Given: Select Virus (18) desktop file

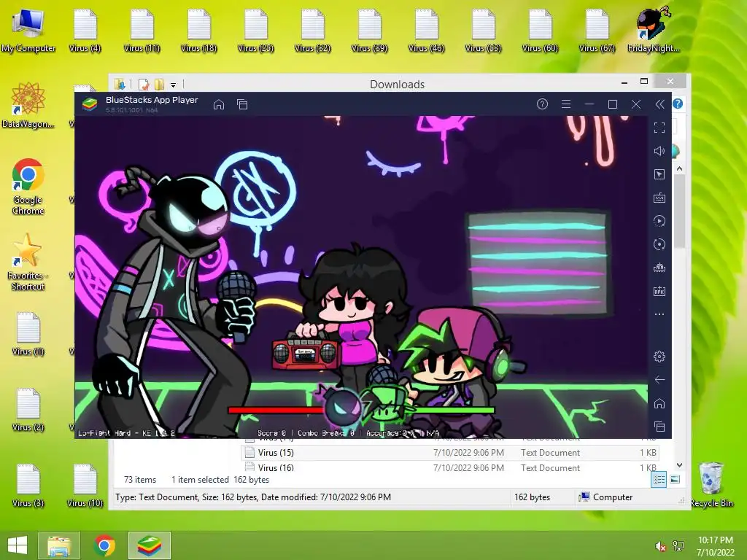Looking at the screenshot, I should click(198, 29).
